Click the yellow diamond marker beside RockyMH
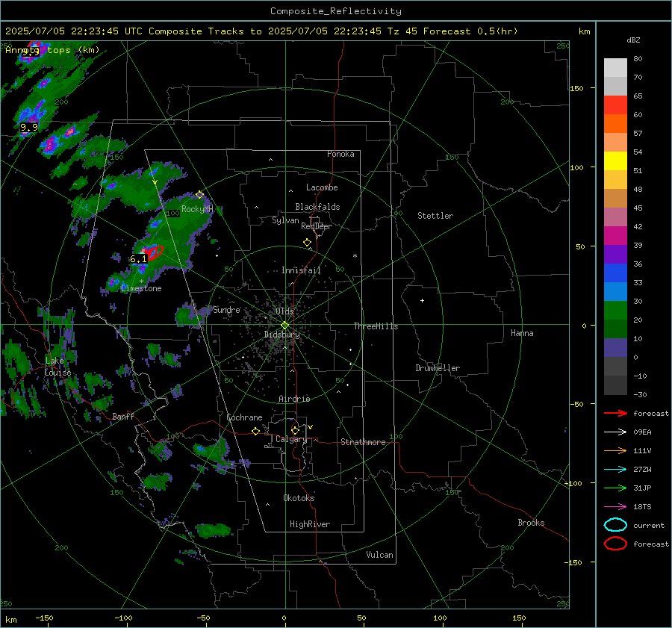This screenshot has width=672, height=628. click(199, 195)
